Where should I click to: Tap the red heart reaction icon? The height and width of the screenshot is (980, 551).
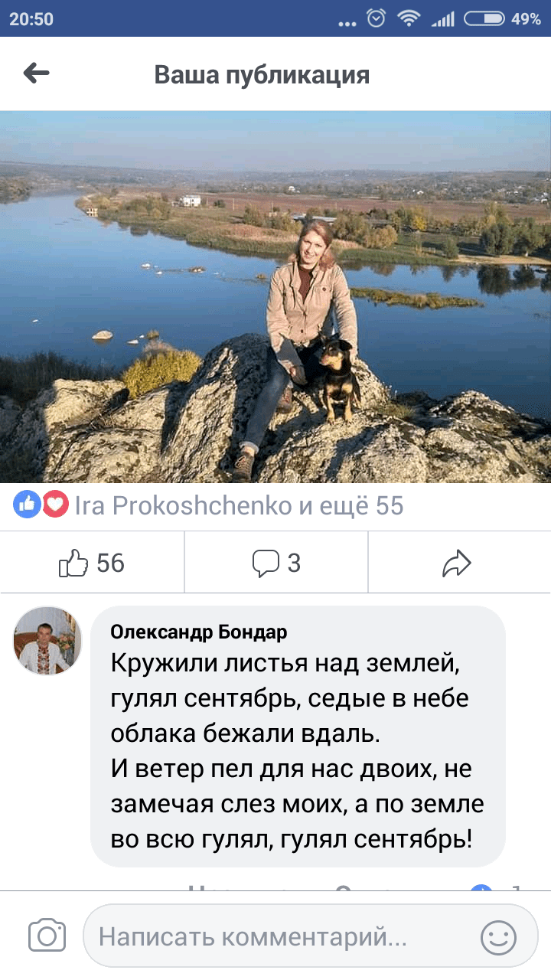coord(55,505)
